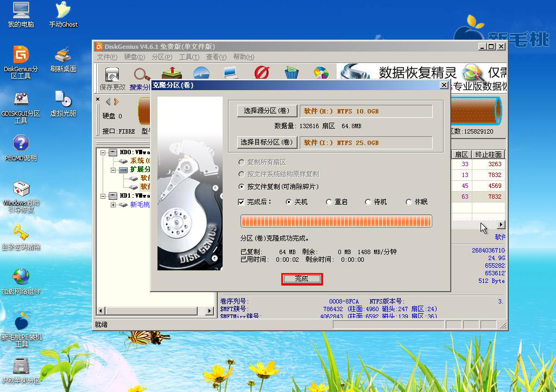Viewport: 556px width, 392px height.
Task: Click the 完成 button to finish cloning
Action: 302,279
